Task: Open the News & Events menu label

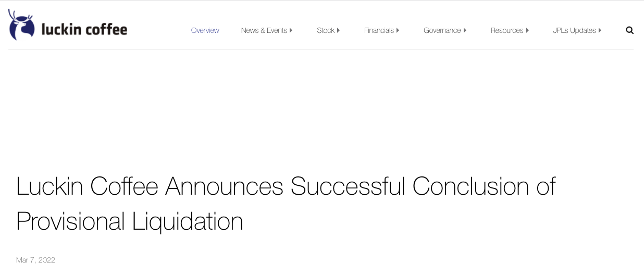Action: pyautogui.click(x=264, y=30)
